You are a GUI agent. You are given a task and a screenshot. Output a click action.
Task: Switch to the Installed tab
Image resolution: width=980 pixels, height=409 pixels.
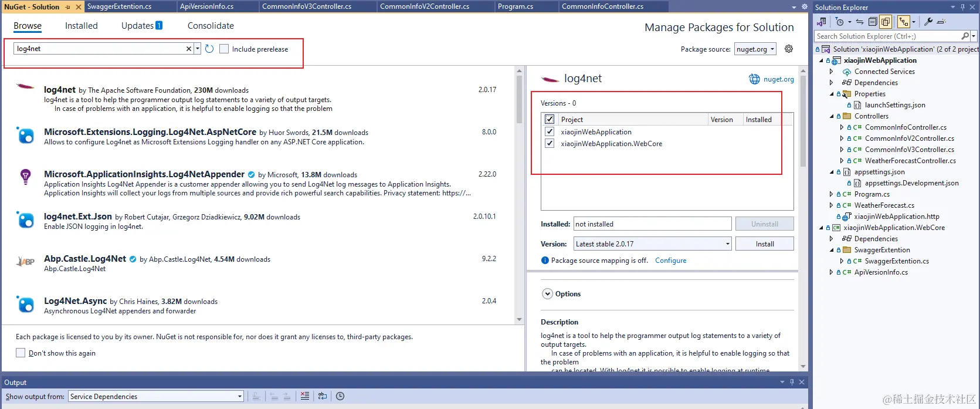[81, 26]
